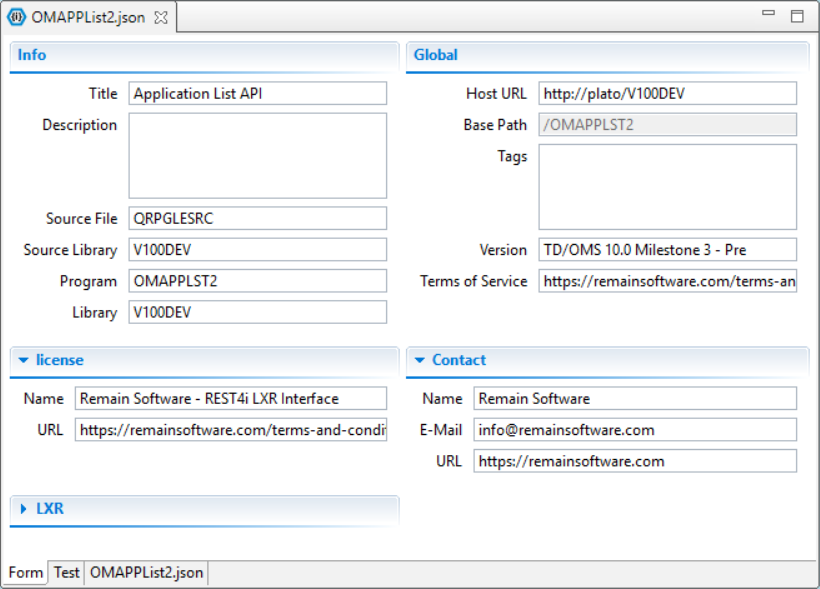Maximize the editor pane
Screen dimensions: 820x589
[797, 15]
